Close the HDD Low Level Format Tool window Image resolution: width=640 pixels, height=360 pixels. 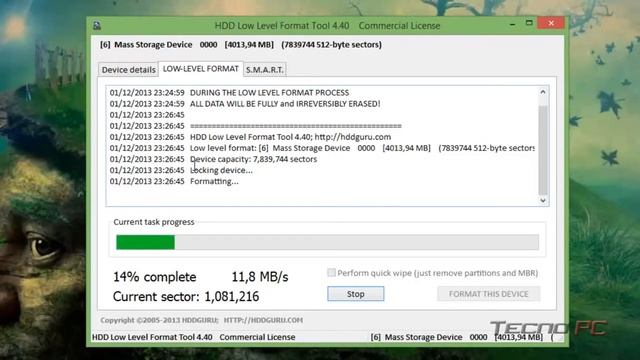[x=551, y=23]
